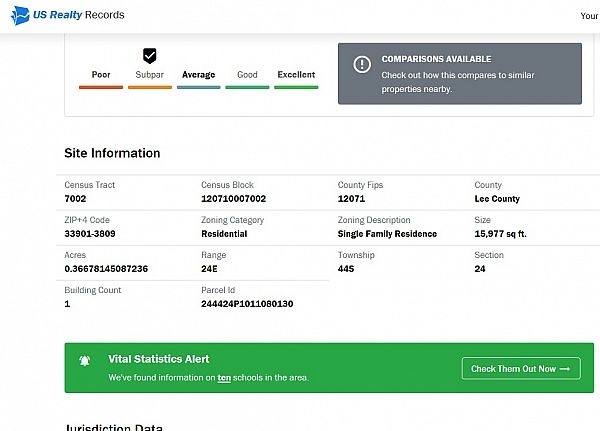
Task: Open the Check Them Out Now button
Action: coord(520,369)
